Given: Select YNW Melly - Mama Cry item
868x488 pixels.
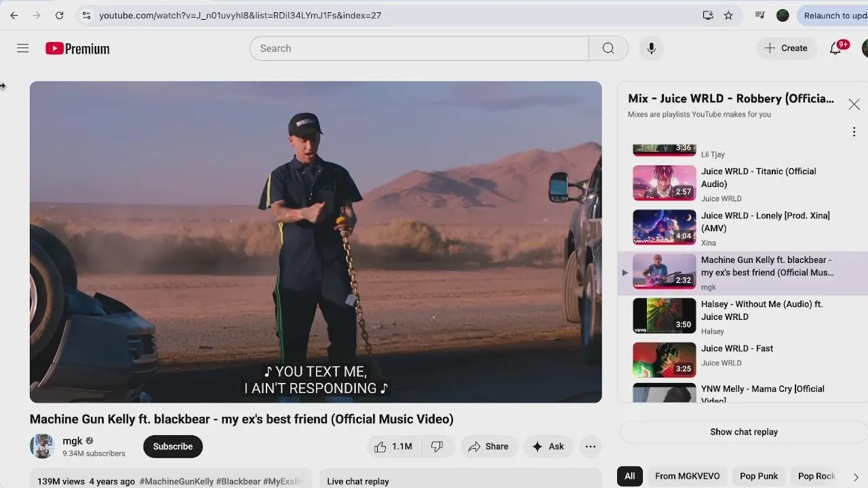Looking at the screenshot, I should pyautogui.click(x=743, y=393).
